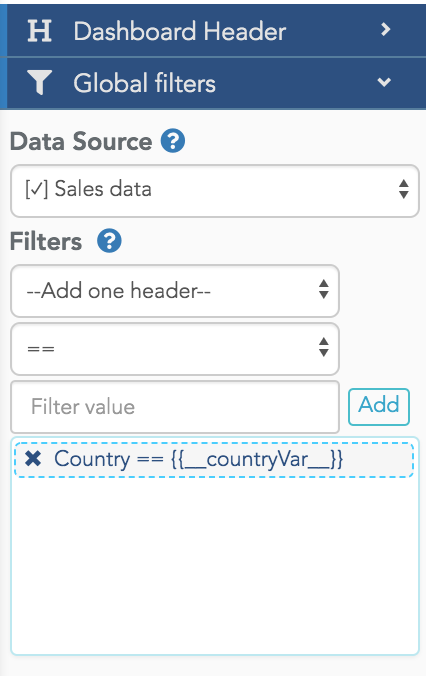Click the Global filters funnel icon
Screen dimensions: 426x676
point(39,82)
